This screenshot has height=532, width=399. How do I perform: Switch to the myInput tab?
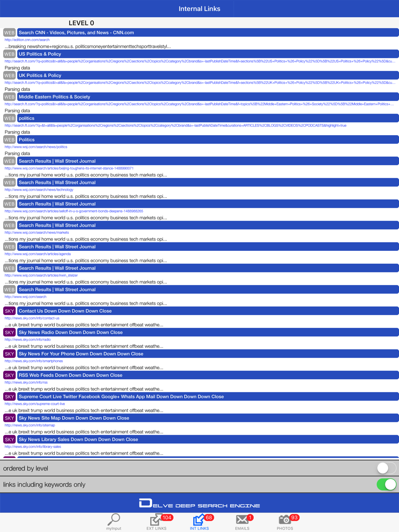(114, 522)
